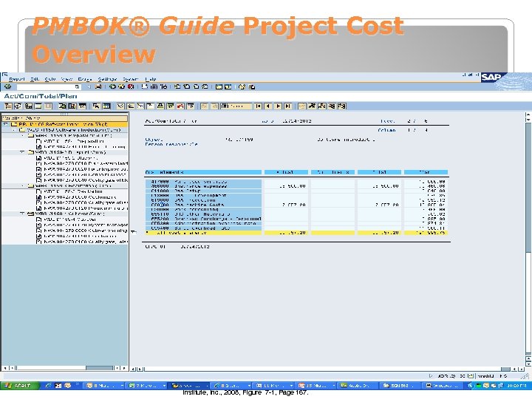Click the Act/Com/Total/Plan screen title
The height and width of the screenshot is (399, 532).
pyautogui.click(x=41, y=96)
